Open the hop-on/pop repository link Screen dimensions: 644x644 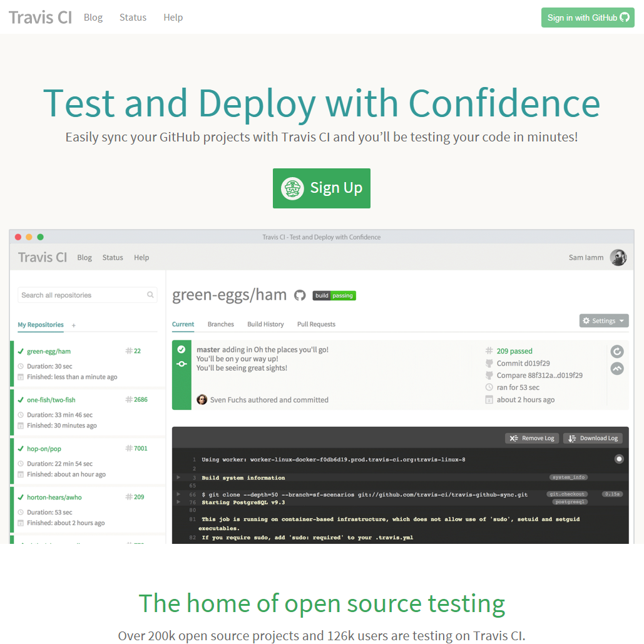click(x=44, y=449)
